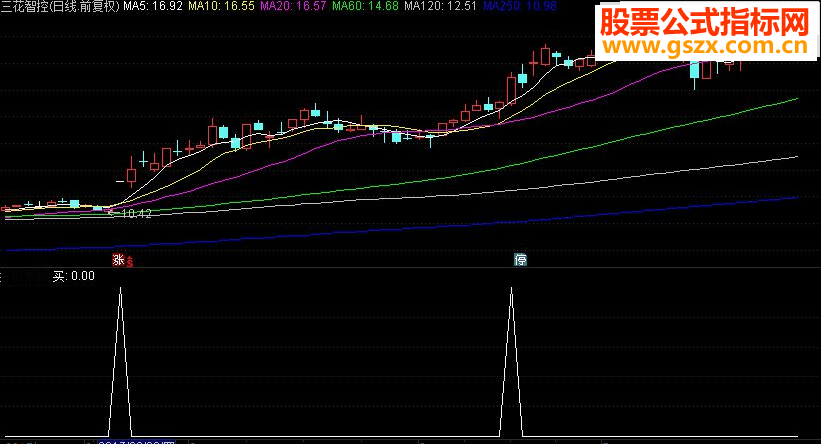
Task: Click the yellow MA10: 16.55 label
Action: 221,6
